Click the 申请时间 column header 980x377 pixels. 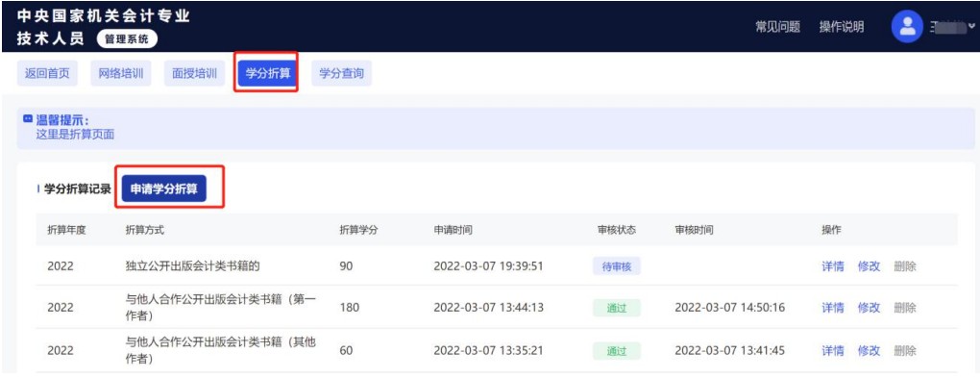tap(453, 230)
